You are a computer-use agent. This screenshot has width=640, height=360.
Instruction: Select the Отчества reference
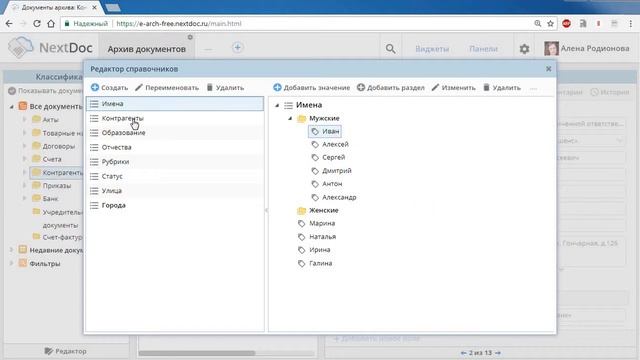point(175,147)
